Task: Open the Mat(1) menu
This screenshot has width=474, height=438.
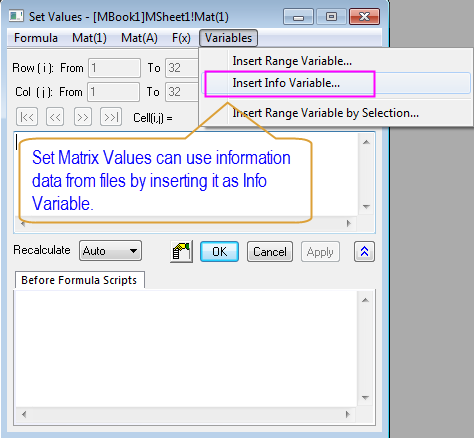Action: pos(89,38)
